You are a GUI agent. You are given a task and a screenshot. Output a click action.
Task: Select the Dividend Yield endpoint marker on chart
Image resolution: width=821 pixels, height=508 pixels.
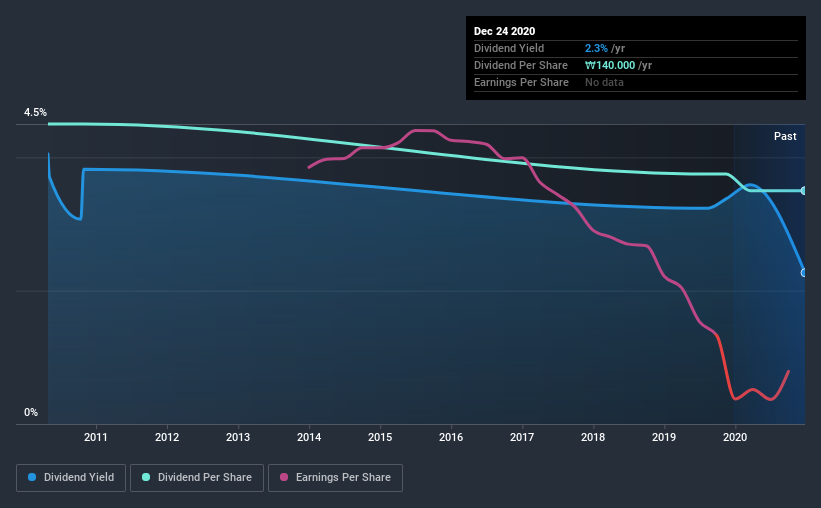coord(803,273)
